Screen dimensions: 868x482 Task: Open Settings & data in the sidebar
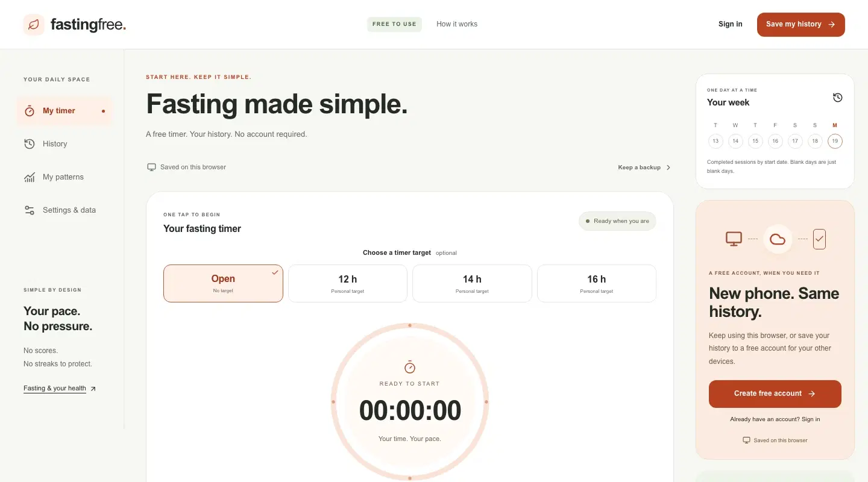[x=64, y=210]
